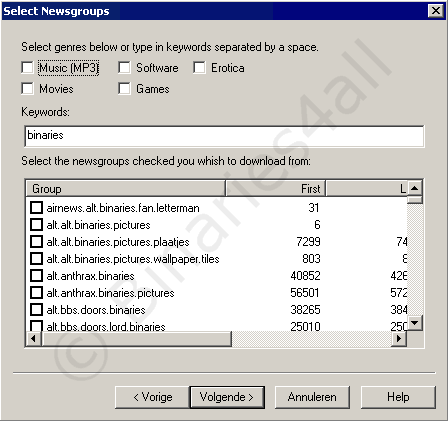Check airnews.alt.binaries.fan.letterman newsgroup box
448x421 pixels.
point(36,208)
